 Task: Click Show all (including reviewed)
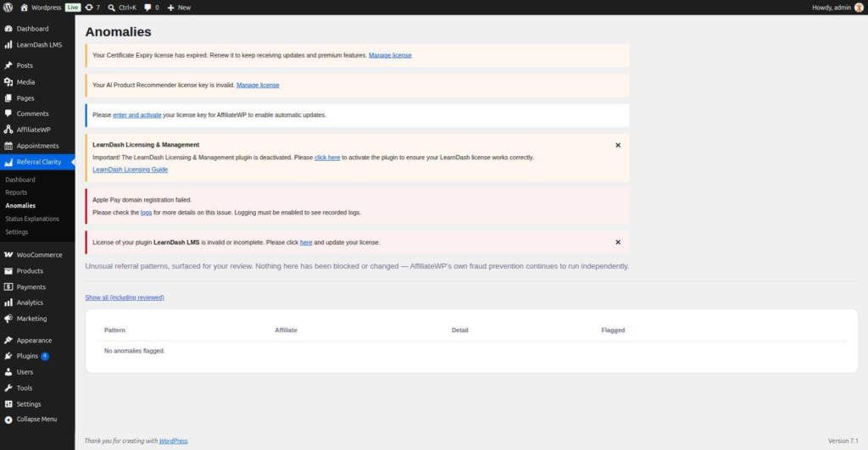pyautogui.click(x=125, y=297)
